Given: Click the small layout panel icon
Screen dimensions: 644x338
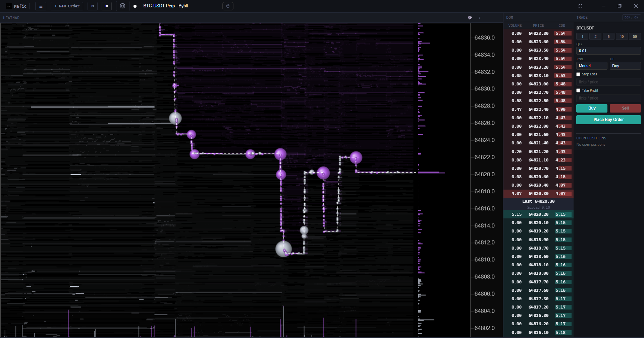Looking at the screenshot, I should tap(93, 6).
